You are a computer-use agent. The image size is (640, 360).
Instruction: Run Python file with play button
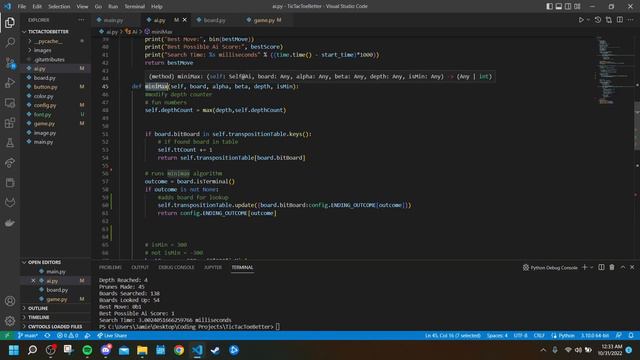[581, 20]
